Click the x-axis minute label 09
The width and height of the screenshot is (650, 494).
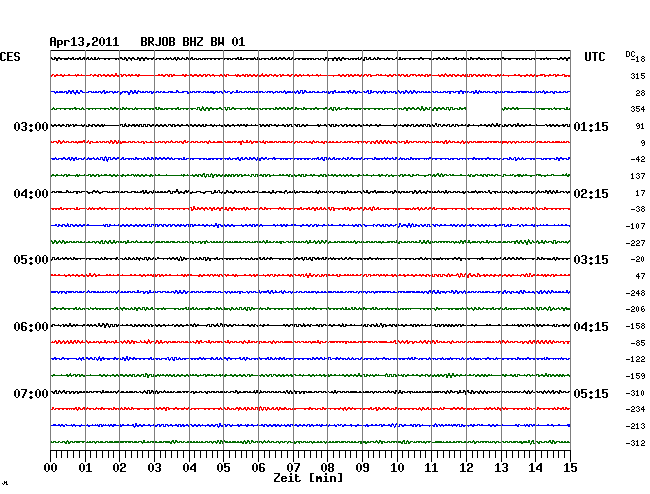pyautogui.click(x=362, y=468)
